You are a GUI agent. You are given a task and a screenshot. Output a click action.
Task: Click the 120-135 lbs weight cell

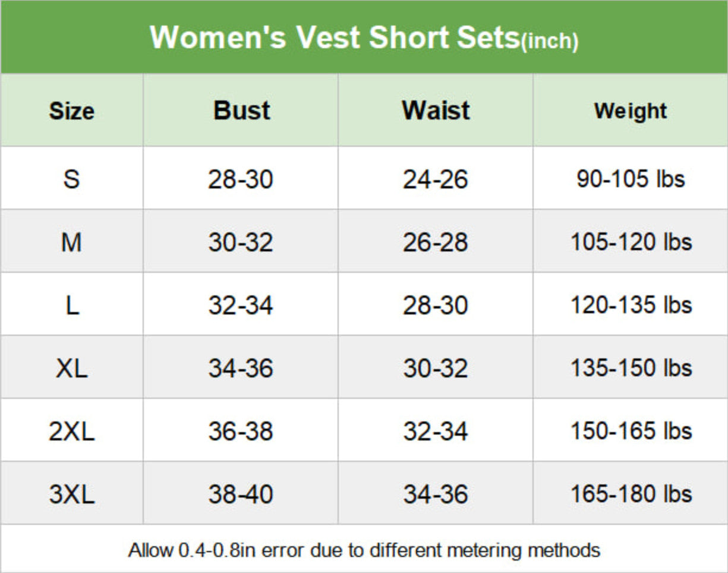(x=631, y=306)
